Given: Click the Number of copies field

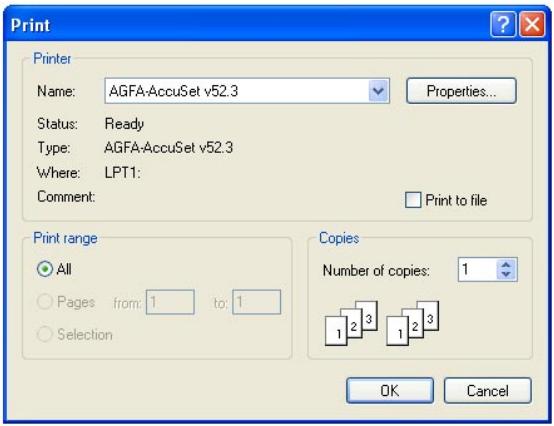Looking at the screenshot, I should (477, 270).
